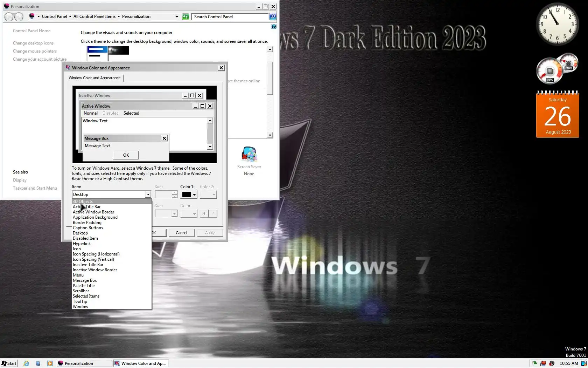The image size is (588, 368).
Task: Open the Color 2 picker dropdown
Action: (208, 195)
